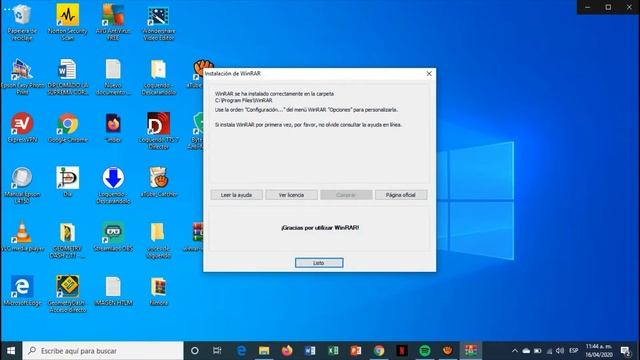Open Firefox from the taskbar
640x360 pixels.
pos(287,351)
